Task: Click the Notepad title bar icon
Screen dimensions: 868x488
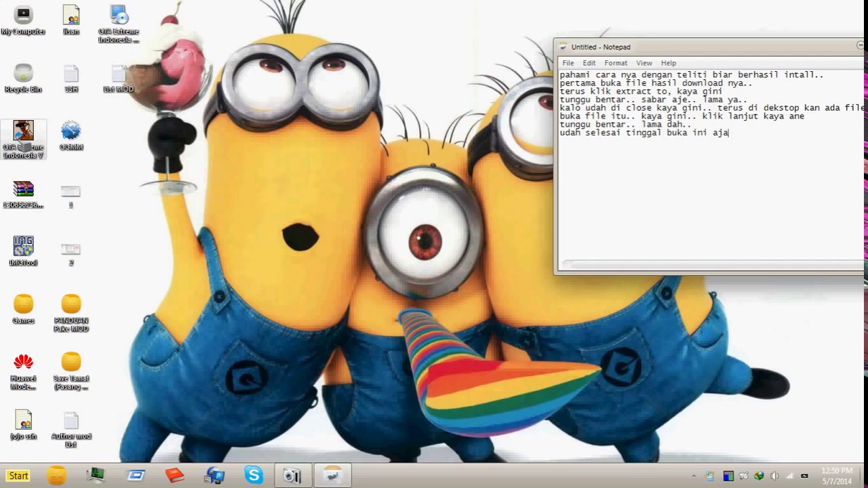Action: tap(562, 47)
